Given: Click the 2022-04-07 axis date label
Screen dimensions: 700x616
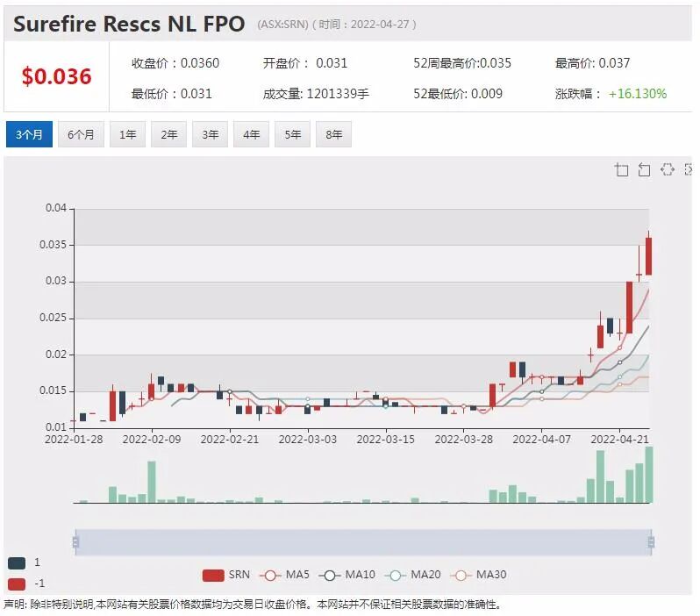Looking at the screenshot, I should click(541, 440).
